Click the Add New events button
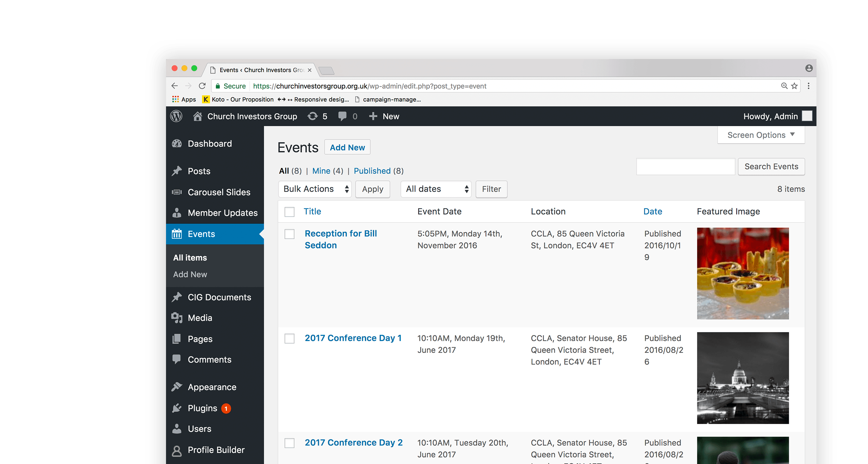This screenshot has width=868, height=464. (x=347, y=147)
